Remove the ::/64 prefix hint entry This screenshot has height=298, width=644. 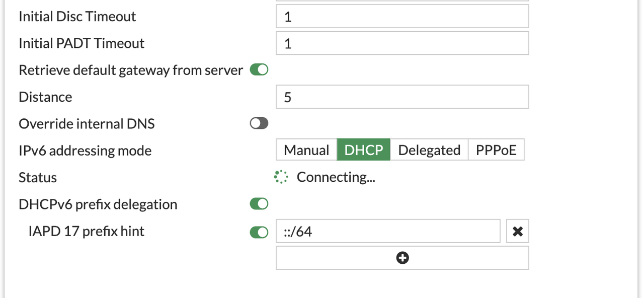click(x=517, y=231)
